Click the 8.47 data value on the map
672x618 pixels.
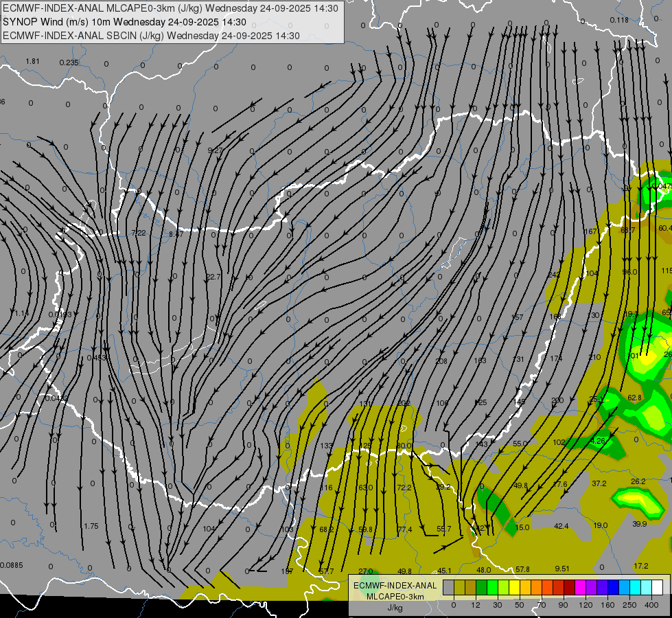(x=176, y=234)
